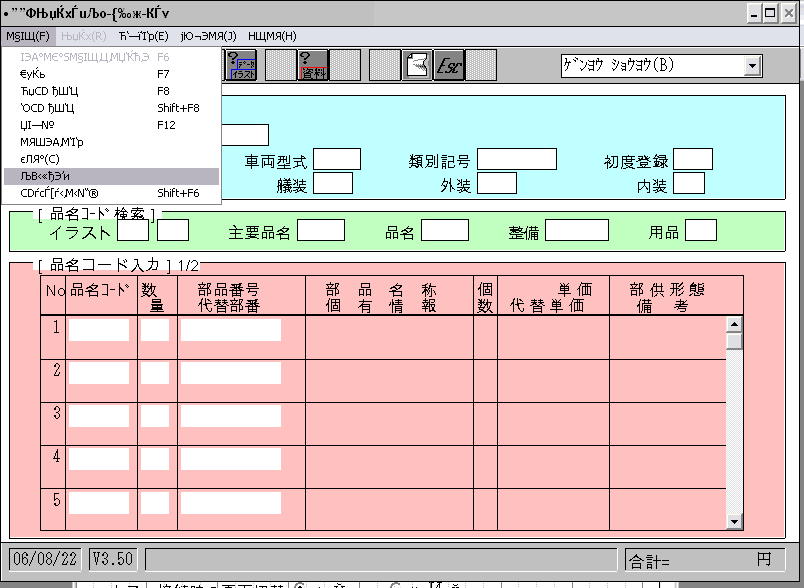This screenshot has height=588, width=804.
Task: Click the Esc toolbar button
Action: tap(448, 65)
